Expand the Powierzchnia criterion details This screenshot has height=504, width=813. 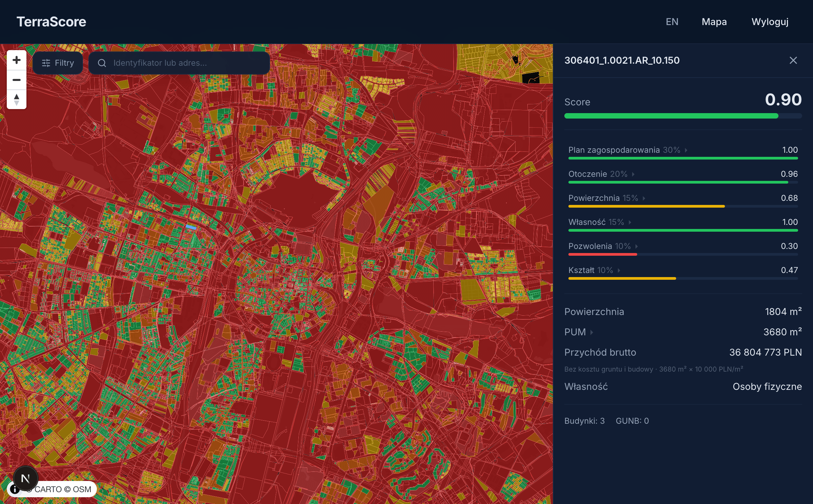(x=644, y=198)
